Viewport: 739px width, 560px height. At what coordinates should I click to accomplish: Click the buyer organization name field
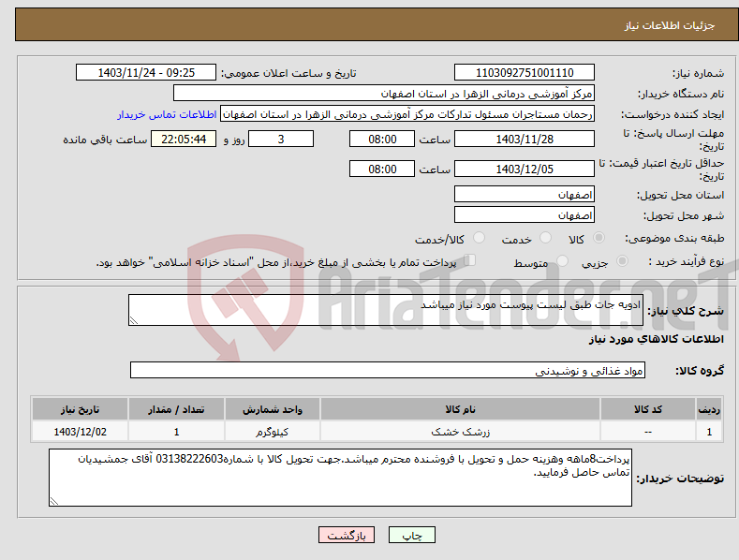coord(384,94)
